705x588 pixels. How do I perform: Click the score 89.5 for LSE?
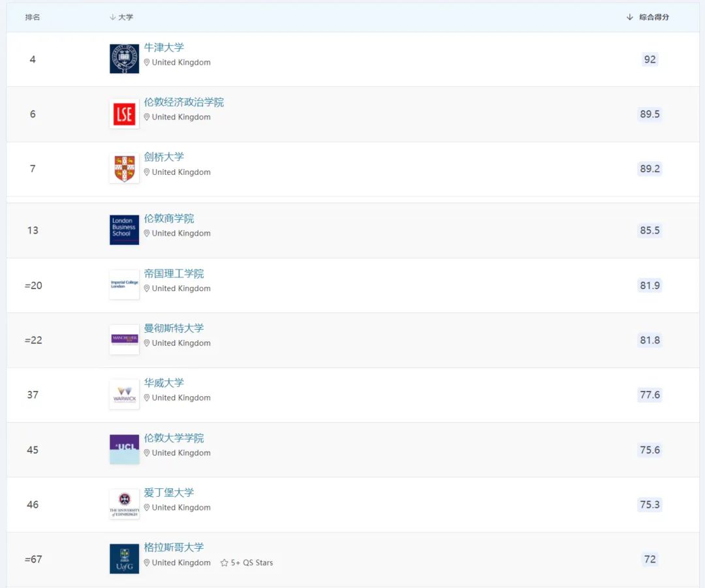click(x=650, y=114)
